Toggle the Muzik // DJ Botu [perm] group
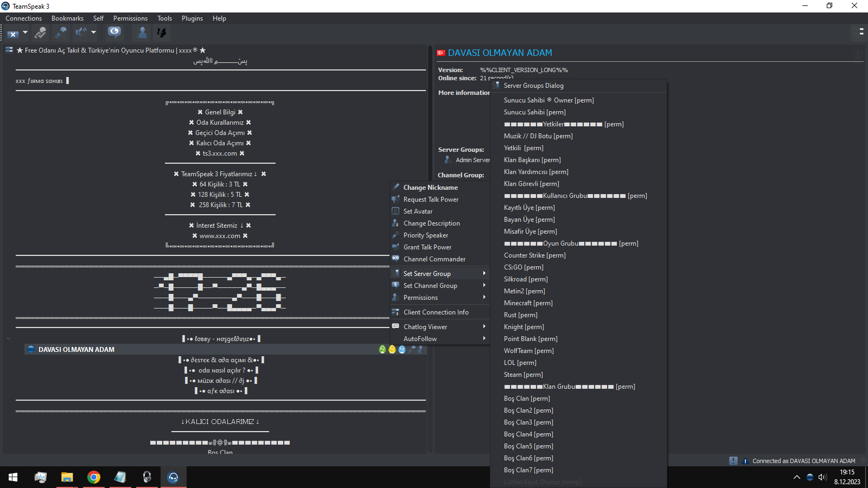868x488 pixels. (x=578, y=136)
